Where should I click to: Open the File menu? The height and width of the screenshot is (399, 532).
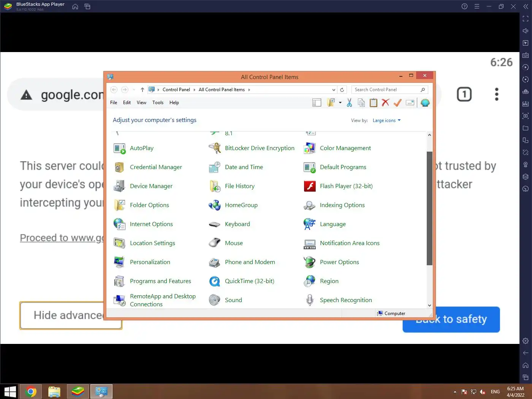(x=114, y=103)
